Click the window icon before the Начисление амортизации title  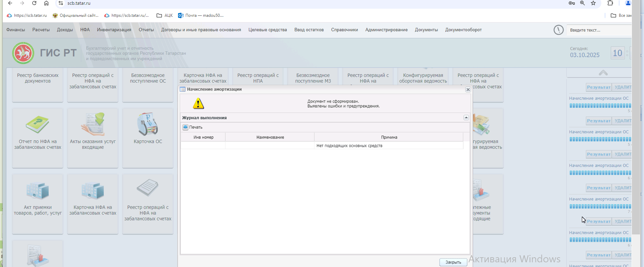tap(183, 89)
